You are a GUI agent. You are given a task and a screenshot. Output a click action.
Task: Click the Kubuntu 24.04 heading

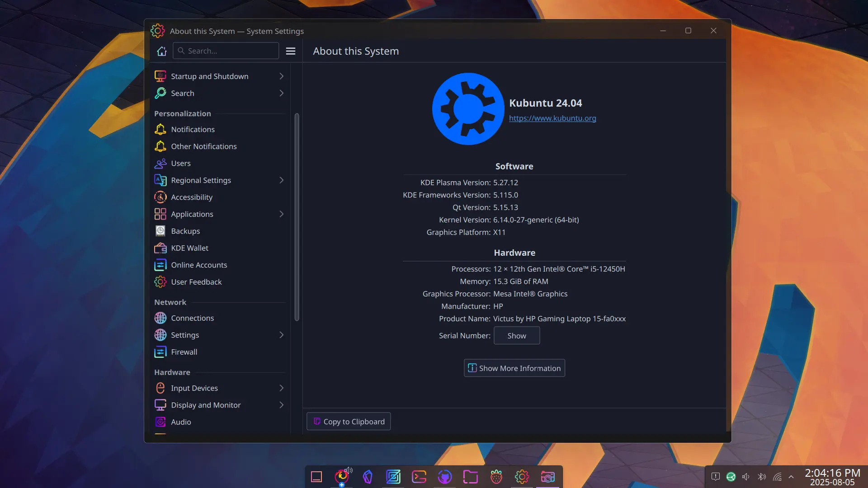coord(546,103)
